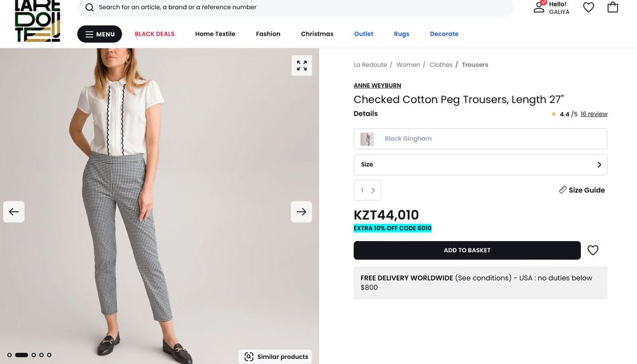Open the shopping basket icon
637x364 pixels.
613,8
